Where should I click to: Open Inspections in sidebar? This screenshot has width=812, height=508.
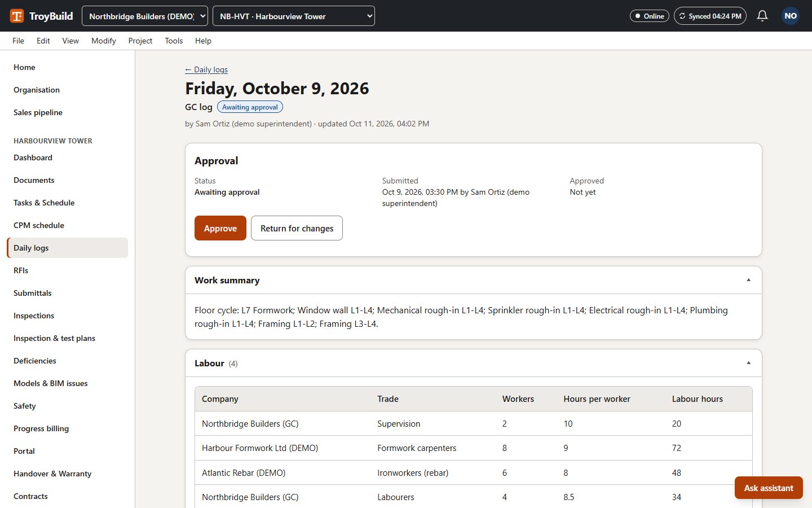pyautogui.click(x=68, y=316)
